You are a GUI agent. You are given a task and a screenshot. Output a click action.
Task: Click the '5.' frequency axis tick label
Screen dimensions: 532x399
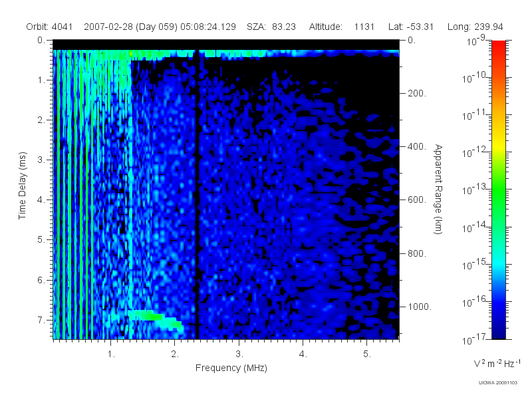click(x=367, y=354)
